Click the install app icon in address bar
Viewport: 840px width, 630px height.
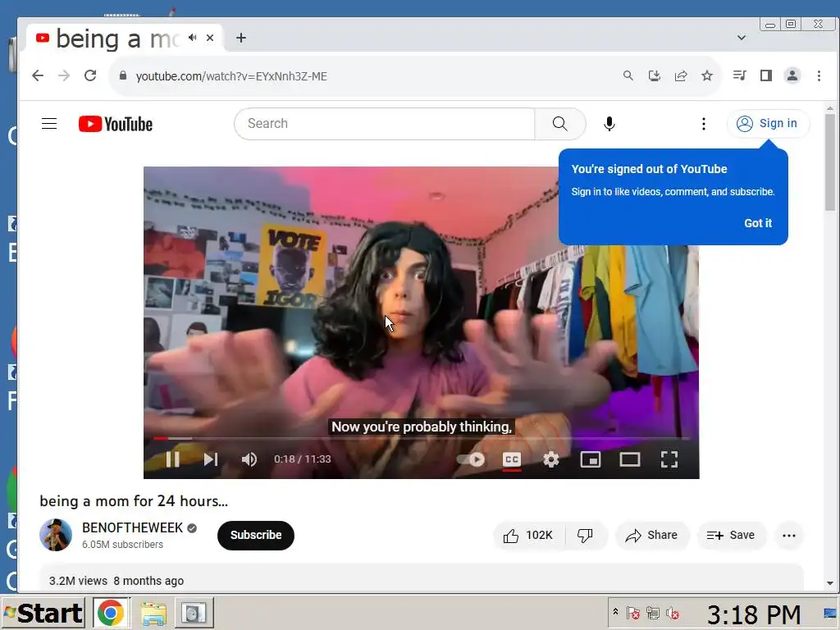tap(654, 75)
